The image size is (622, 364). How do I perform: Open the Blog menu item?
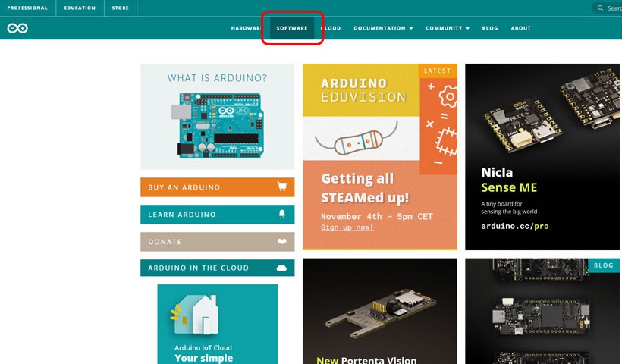click(x=490, y=28)
